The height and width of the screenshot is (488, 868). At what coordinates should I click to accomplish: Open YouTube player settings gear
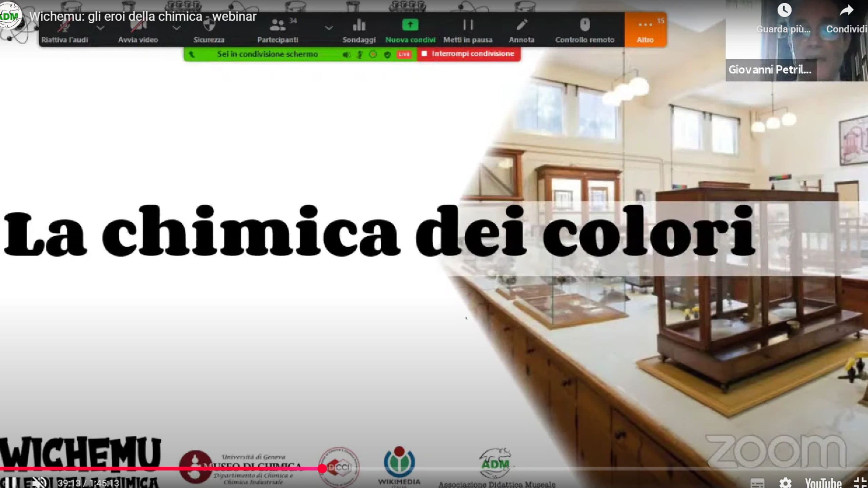[785, 483]
